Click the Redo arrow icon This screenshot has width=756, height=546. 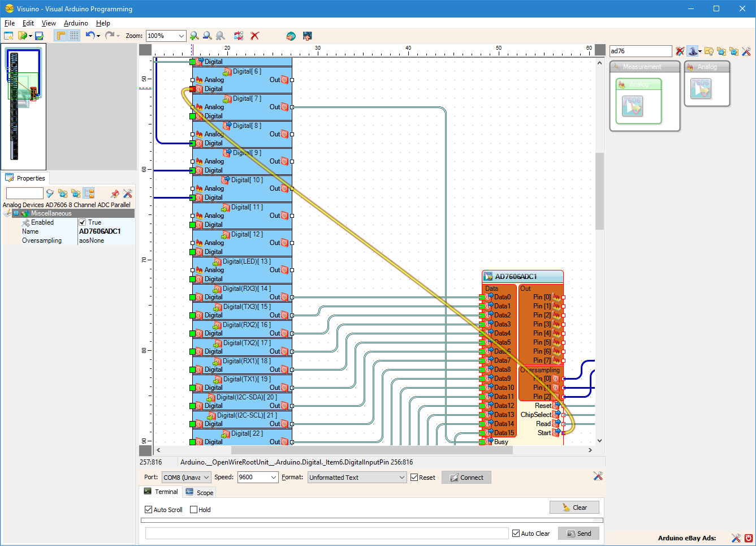coord(109,35)
